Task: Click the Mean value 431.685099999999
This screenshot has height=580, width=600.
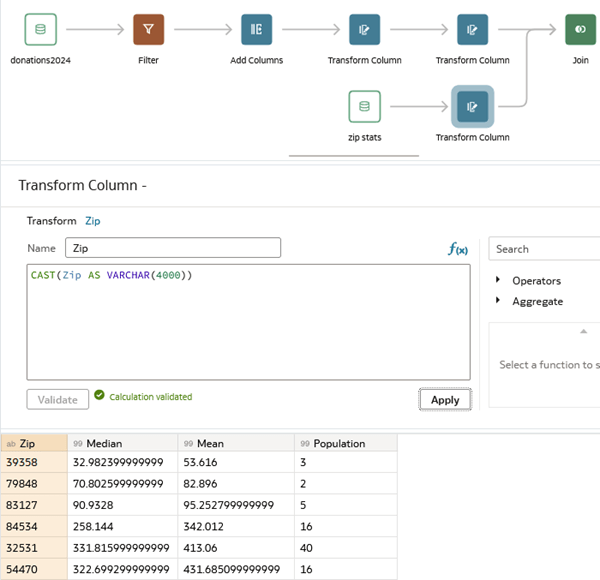Action: point(236,570)
